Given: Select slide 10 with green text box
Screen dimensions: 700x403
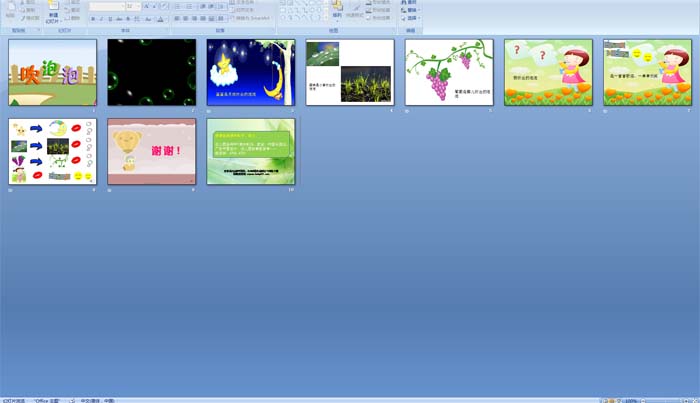Looking at the screenshot, I should (x=250, y=151).
